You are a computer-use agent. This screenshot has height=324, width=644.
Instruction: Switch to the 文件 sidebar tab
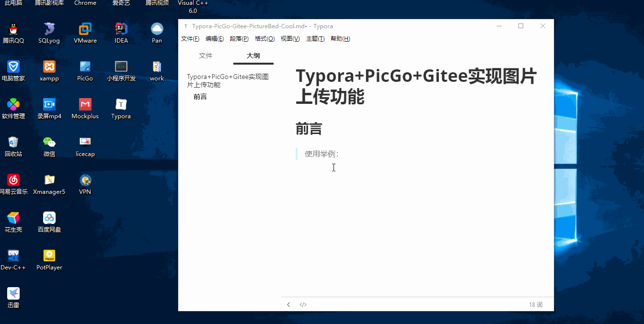[206, 56]
